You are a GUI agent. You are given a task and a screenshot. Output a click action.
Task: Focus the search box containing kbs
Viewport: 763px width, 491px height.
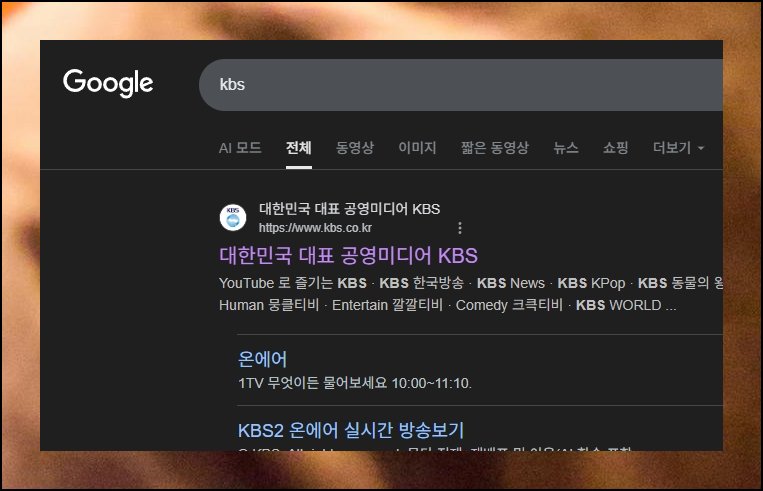pyautogui.click(x=461, y=85)
